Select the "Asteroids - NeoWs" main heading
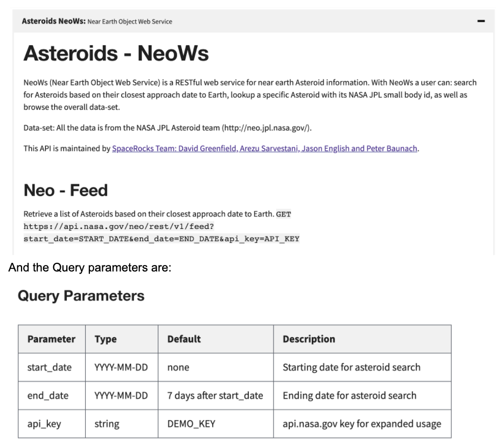504x446 pixels. tap(116, 53)
